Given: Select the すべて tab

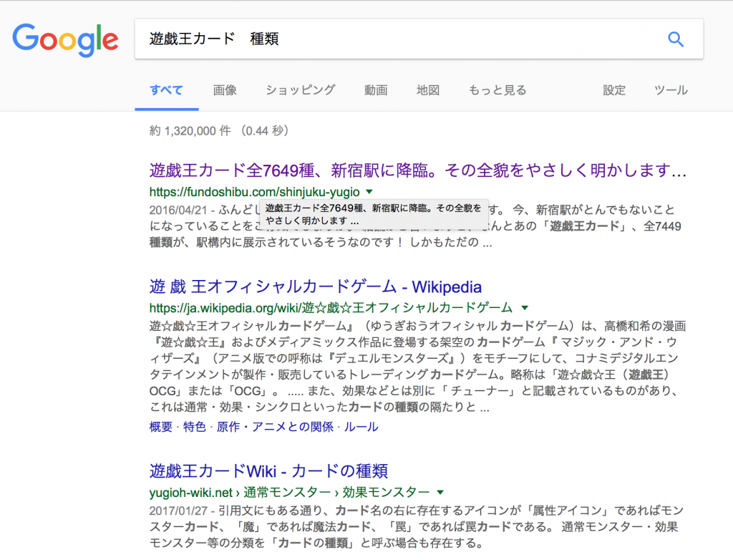Looking at the screenshot, I should [166, 90].
